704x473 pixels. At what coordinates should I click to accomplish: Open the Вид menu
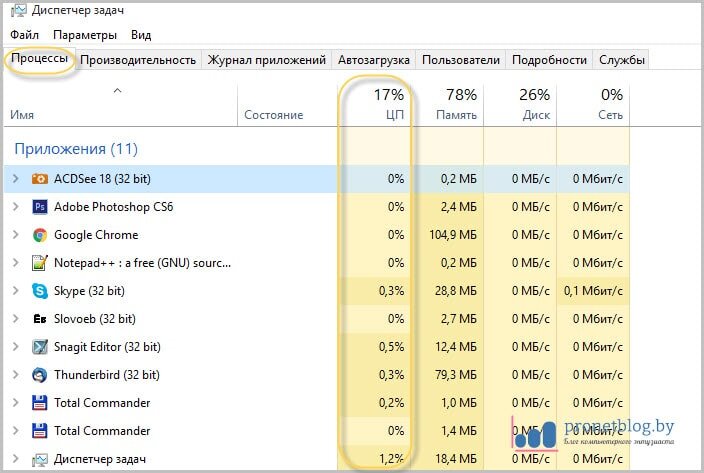141,35
